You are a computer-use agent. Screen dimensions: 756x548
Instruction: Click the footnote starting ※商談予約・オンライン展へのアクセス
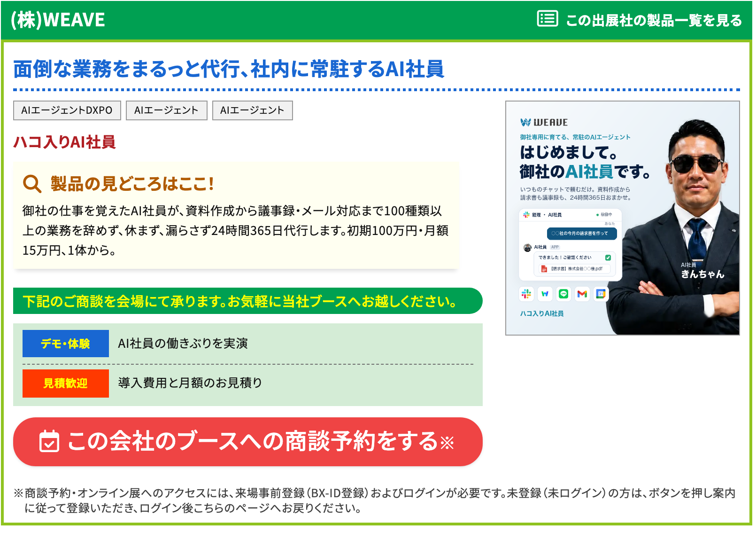pyautogui.click(x=374, y=501)
